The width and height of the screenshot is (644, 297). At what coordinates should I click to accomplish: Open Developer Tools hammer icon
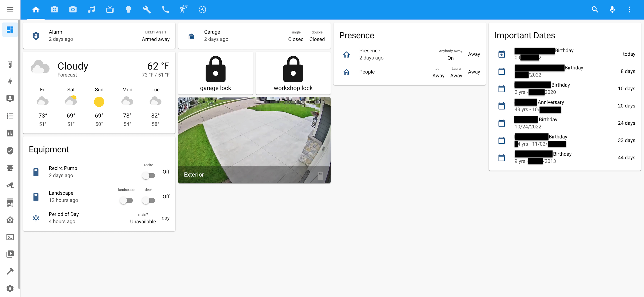10,271
